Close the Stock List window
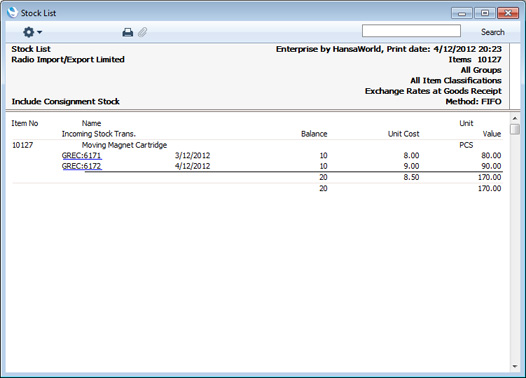 (508, 13)
